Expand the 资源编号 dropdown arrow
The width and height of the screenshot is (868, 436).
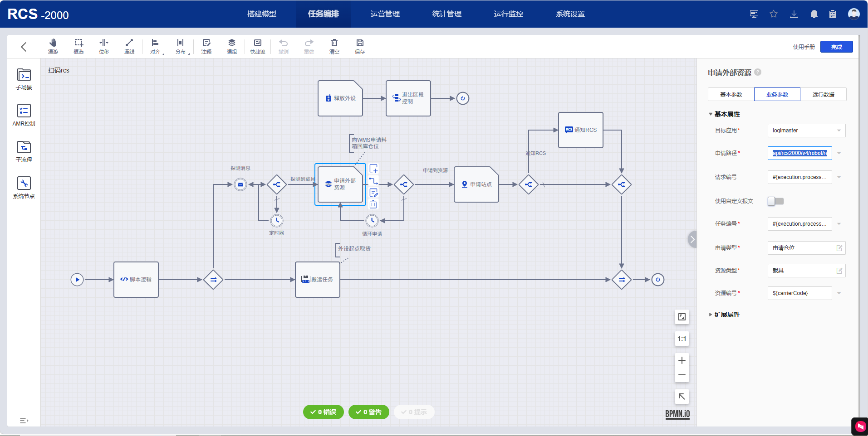tap(839, 293)
